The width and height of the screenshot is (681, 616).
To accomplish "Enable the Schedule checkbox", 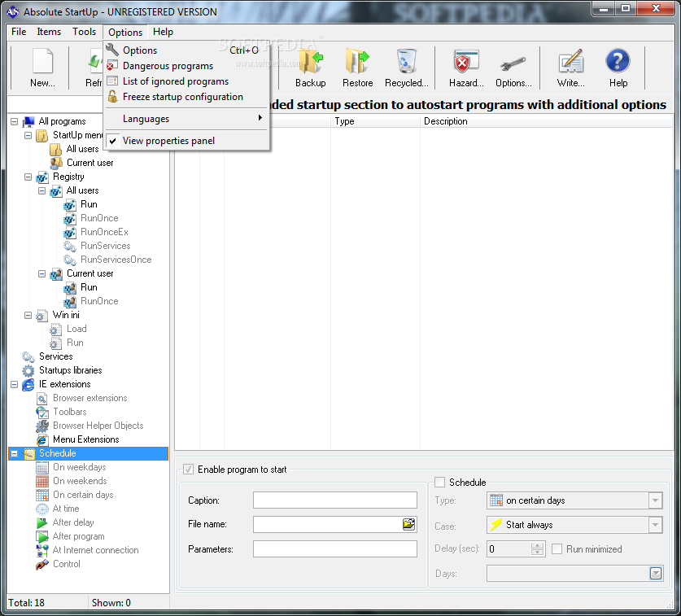I will coord(439,483).
